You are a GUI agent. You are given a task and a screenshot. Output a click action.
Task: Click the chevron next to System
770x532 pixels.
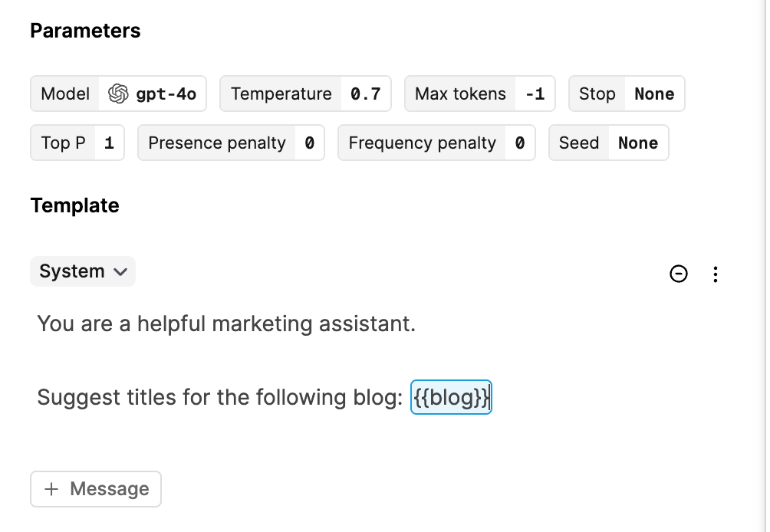click(x=120, y=271)
